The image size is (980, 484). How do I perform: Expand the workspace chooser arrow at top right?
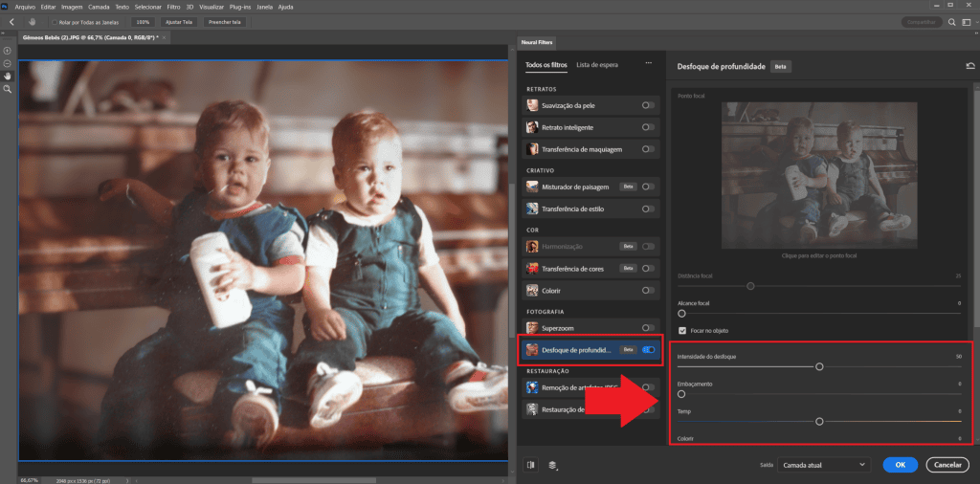975,23
